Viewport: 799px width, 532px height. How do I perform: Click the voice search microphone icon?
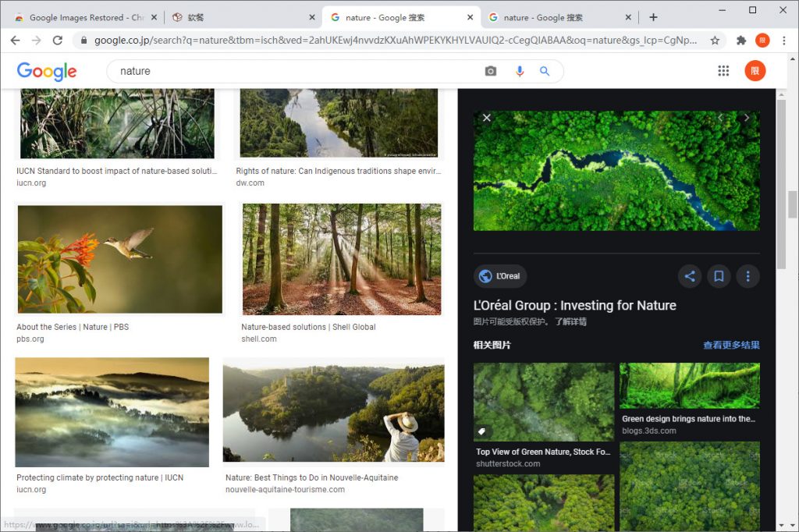(x=520, y=71)
